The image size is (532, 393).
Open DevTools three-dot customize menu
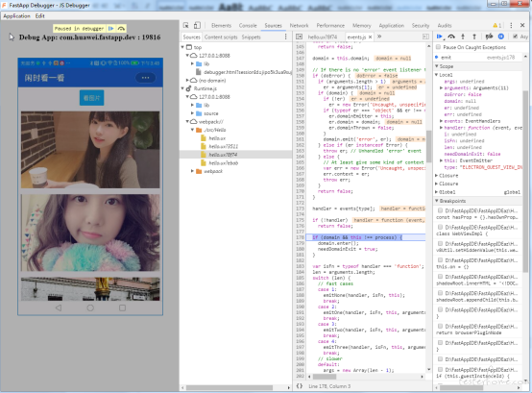[x=511, y=25]
